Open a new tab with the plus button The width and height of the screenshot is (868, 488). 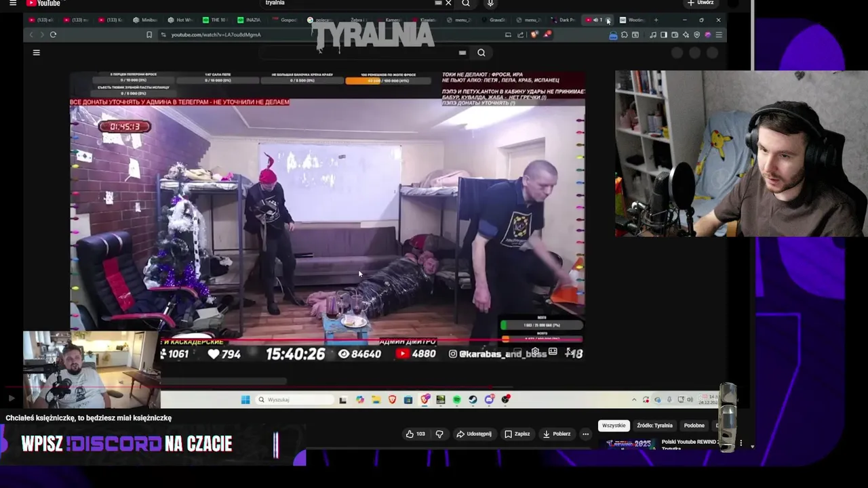656,20
